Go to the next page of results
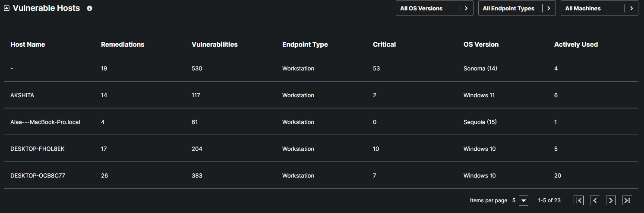The height and width of the screenshot is (213, 644). [x=611, y=200]
